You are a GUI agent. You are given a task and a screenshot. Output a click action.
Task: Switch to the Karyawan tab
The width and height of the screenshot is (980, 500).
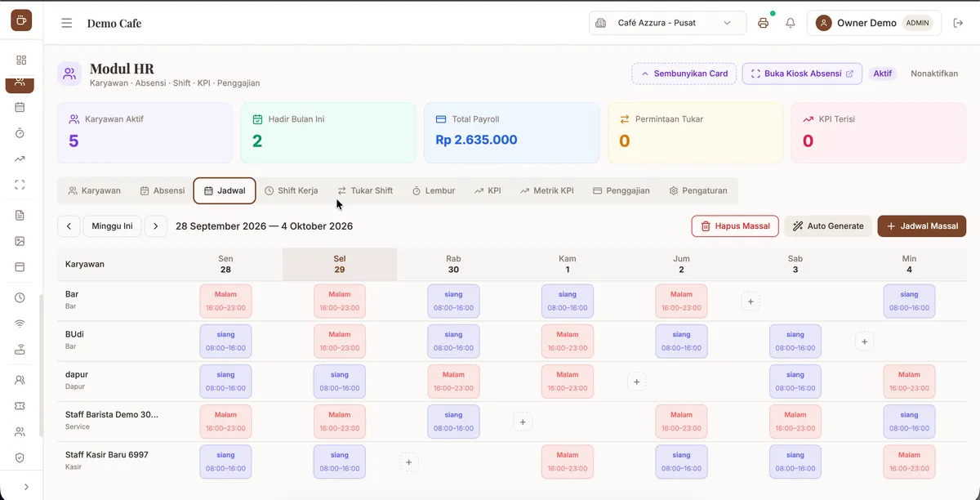pyautogui.click(x=95, y=190)
